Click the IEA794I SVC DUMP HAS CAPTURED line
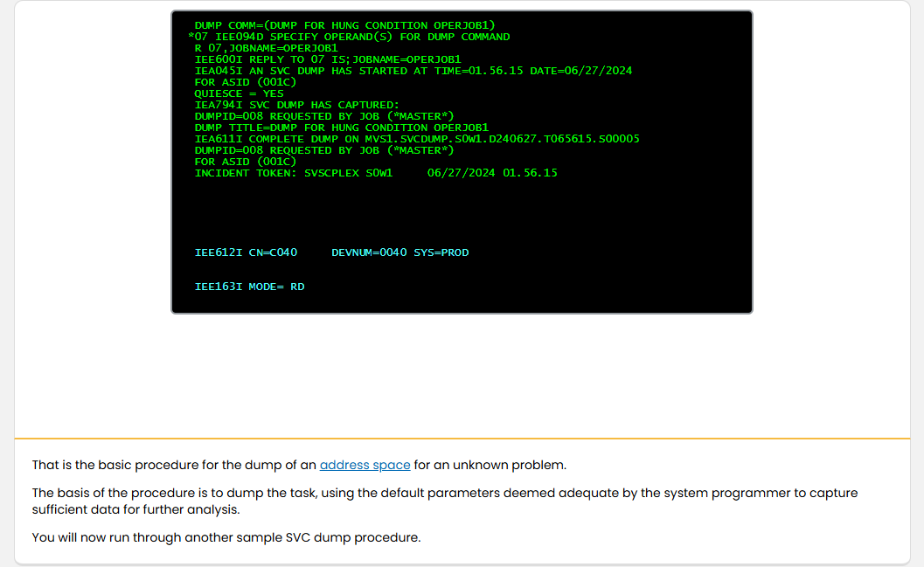Screen dimensions: 924x567 coord(296,105)
